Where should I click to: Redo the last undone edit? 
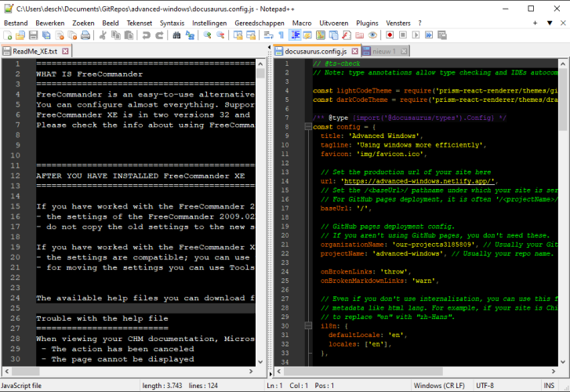(159, 35)
